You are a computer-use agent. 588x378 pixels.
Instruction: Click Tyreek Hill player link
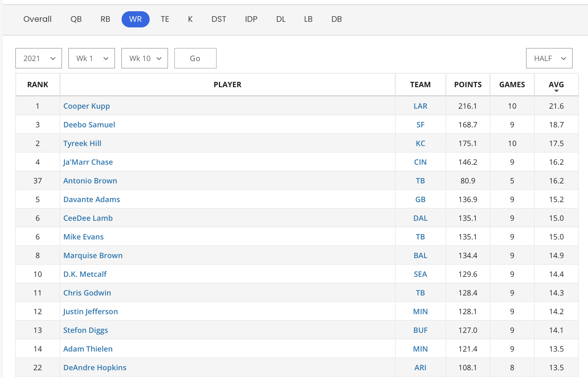(82, 144)
